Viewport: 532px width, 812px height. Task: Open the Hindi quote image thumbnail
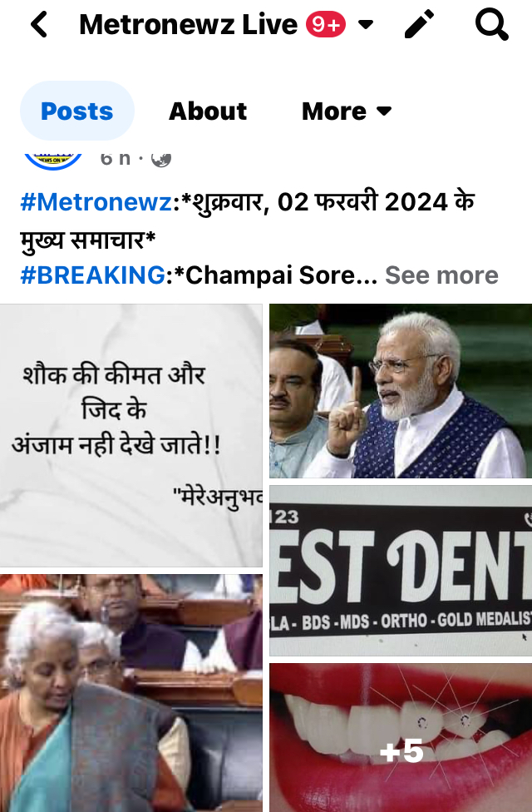131,435
